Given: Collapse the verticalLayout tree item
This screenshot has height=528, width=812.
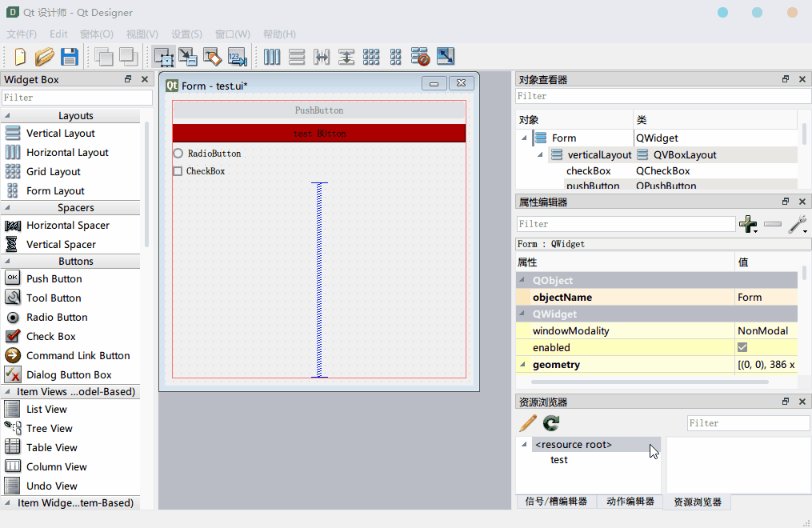Looking at the screenshot, I should tap(539, 154).
